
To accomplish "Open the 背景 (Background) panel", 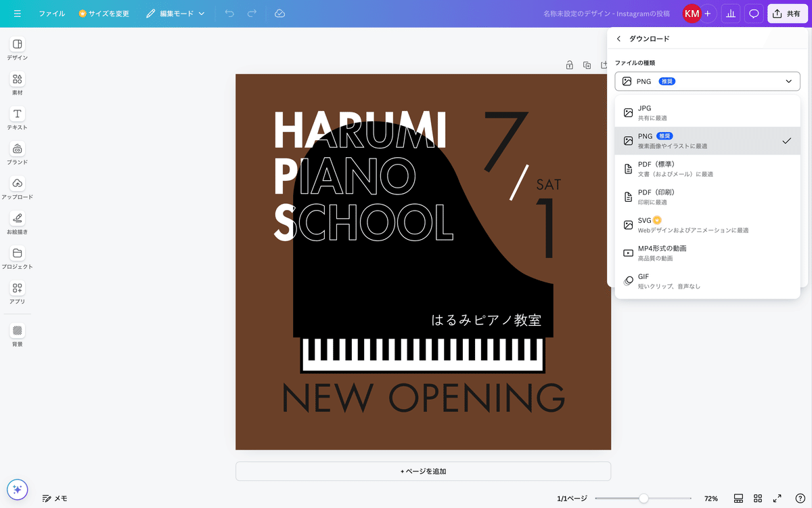I will pos(16,333).
